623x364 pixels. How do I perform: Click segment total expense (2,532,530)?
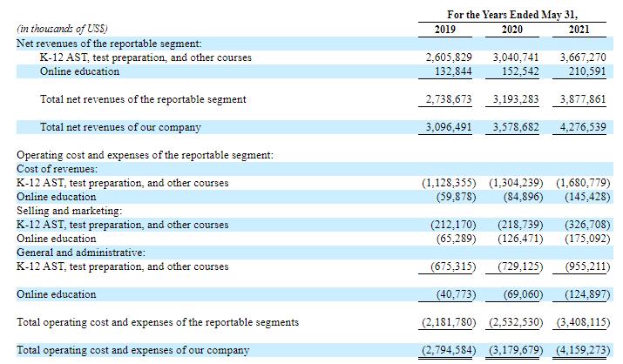pos(516,322)
